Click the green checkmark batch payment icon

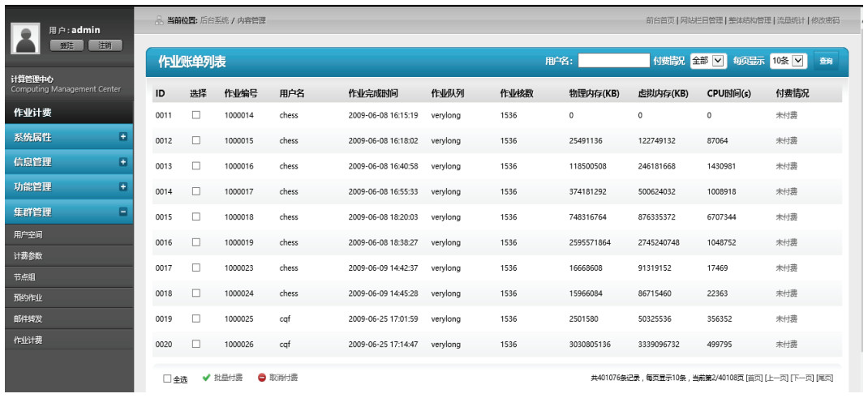click(207, 378)
